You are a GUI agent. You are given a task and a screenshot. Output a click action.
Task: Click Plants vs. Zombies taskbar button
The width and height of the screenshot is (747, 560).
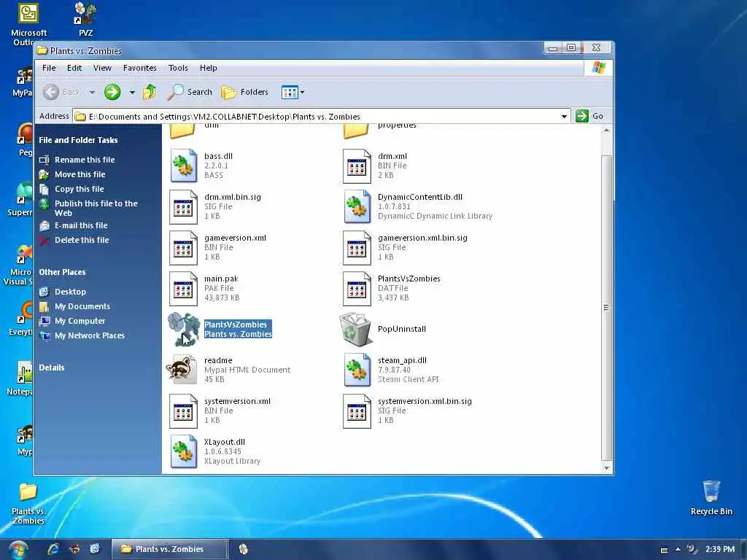pos(169,549)
